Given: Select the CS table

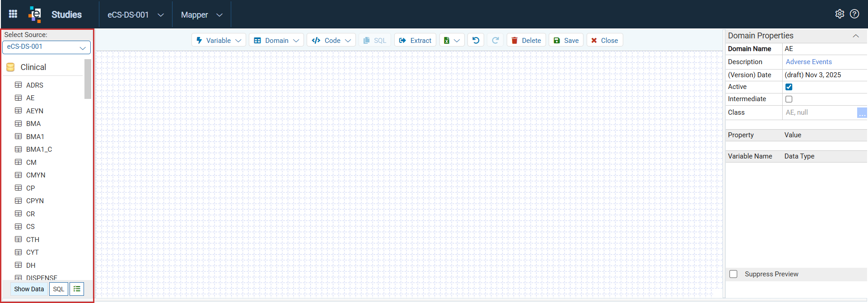Looking at the screenshot, I should pos(30,227).
